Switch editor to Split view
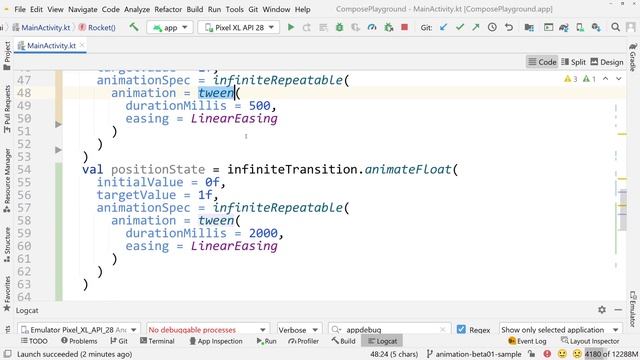The image size is (640, 360). click(573, 62)
